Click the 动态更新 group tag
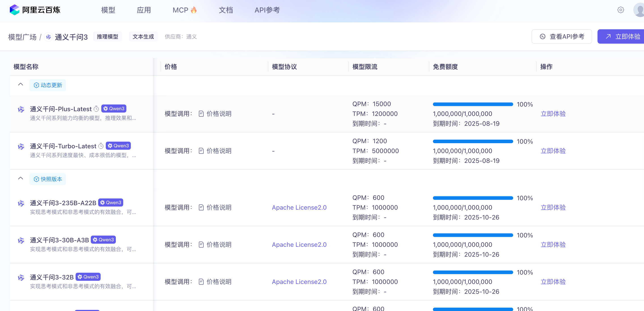 pos(48,85)
